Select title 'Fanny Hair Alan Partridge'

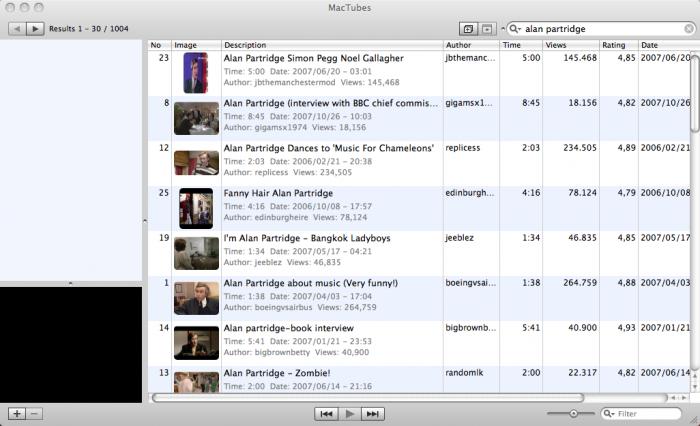coord(278,193)
